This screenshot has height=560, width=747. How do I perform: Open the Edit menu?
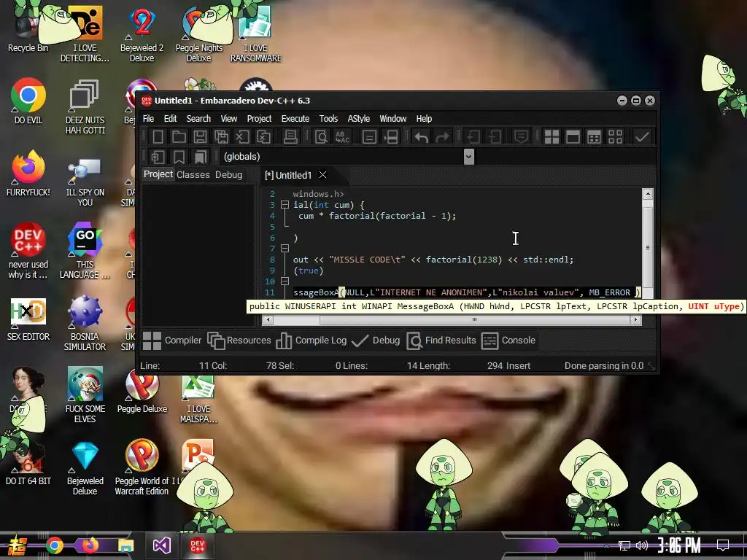pyautogui.click(x=170, y=119)
